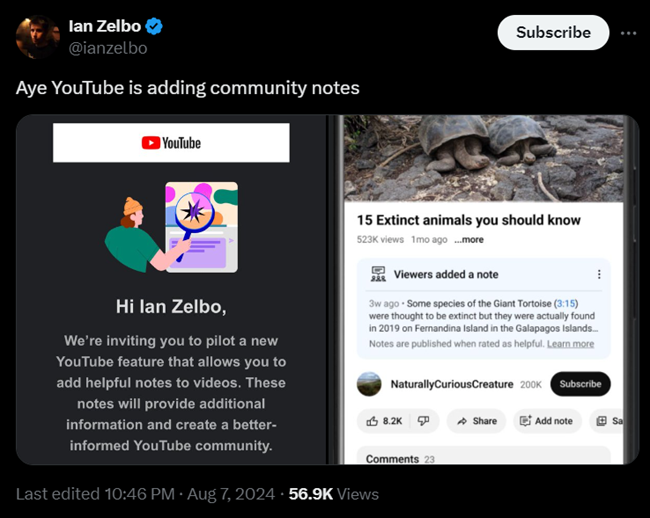Expand the video description with ...more
Screen dimensions: 650x518
469,240
